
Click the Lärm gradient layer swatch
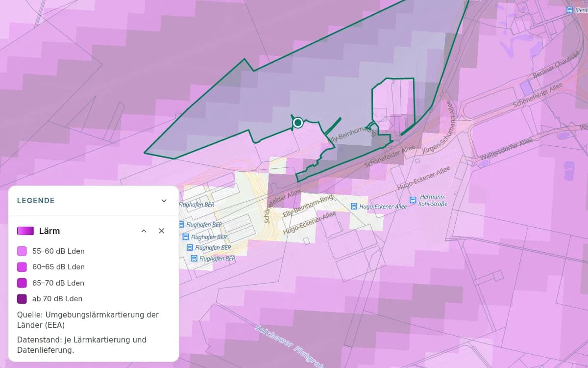coord(25,231)
